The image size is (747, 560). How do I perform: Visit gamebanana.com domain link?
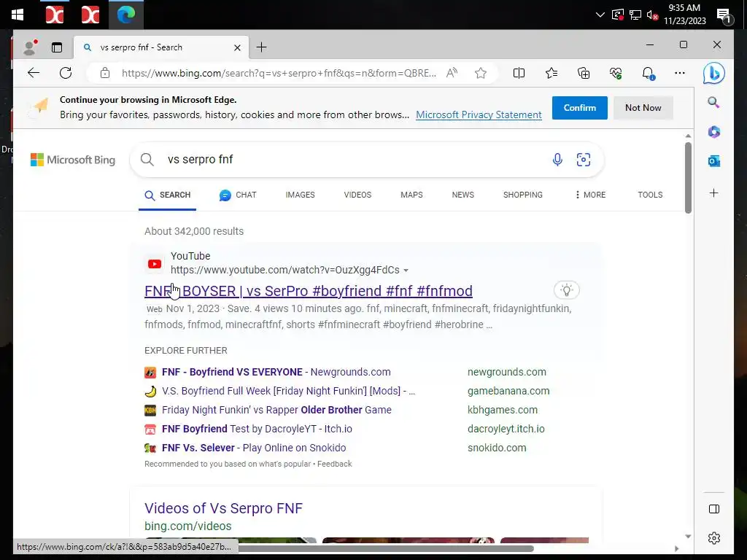[x=508, y=391]
